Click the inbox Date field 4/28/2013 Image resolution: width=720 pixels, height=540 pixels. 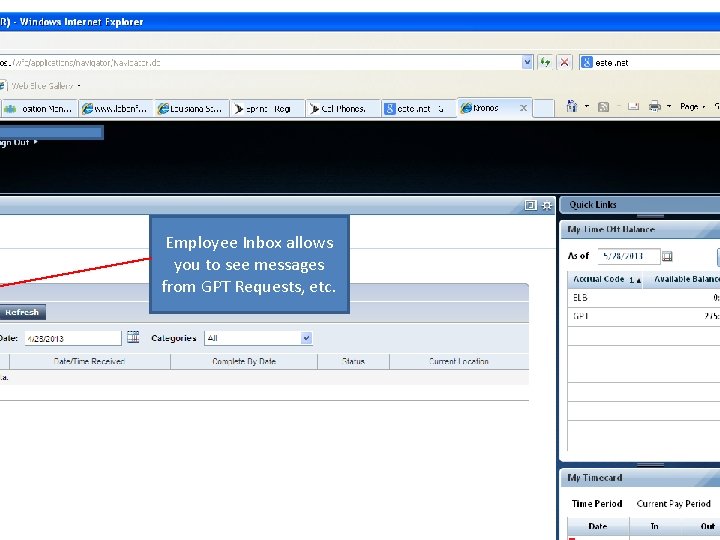pos(73,338)
